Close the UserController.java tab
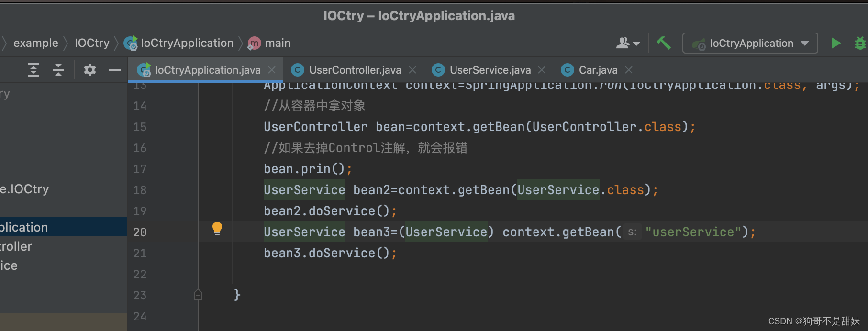 click(412, 70)
